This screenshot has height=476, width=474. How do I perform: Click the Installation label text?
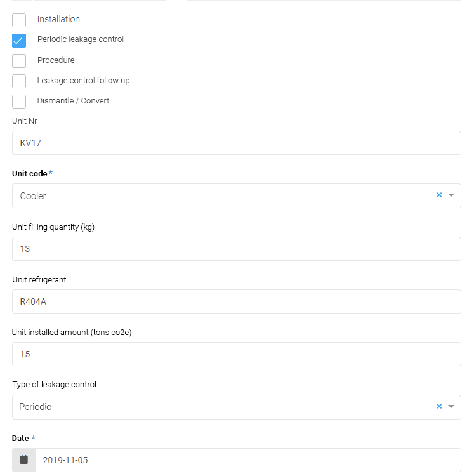(58, 19)
